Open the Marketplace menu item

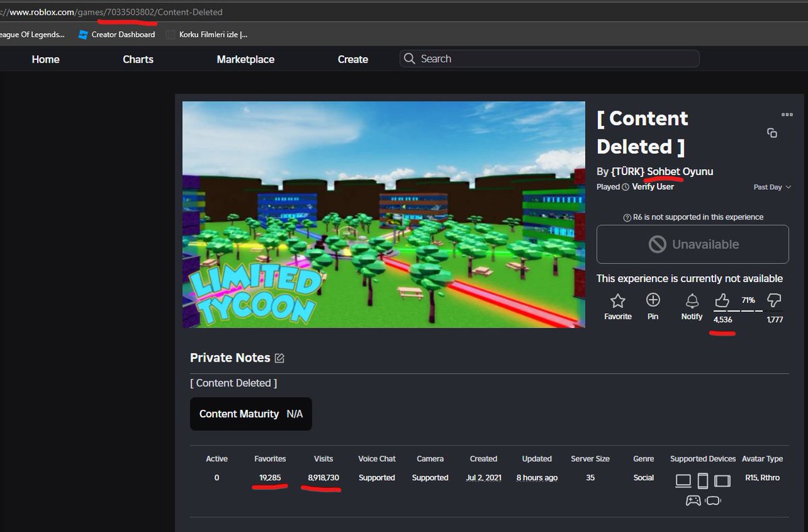(x=245, y=59)
